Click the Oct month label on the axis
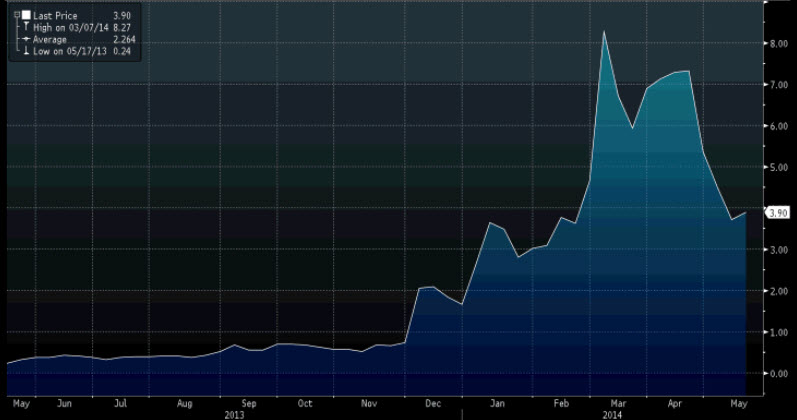 pos(304,403)
